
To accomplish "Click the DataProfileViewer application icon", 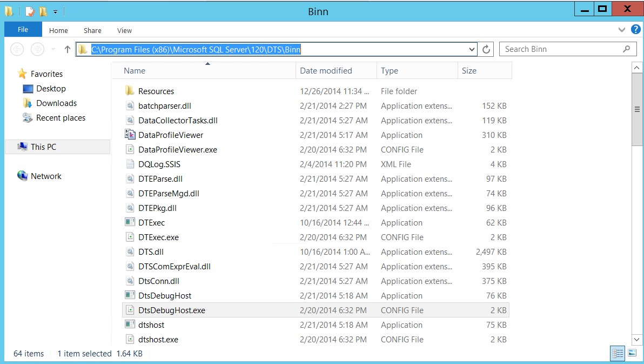I will point(130,135).
